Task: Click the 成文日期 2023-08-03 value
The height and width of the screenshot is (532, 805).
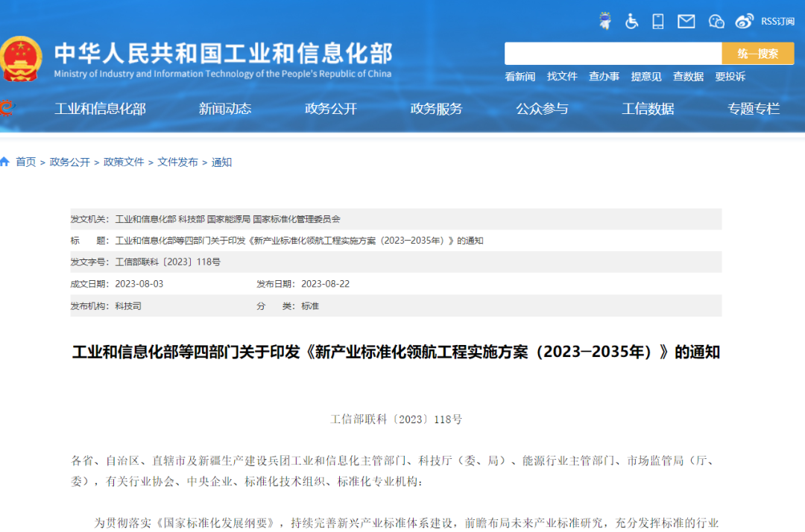Action: tap(139, 284)
